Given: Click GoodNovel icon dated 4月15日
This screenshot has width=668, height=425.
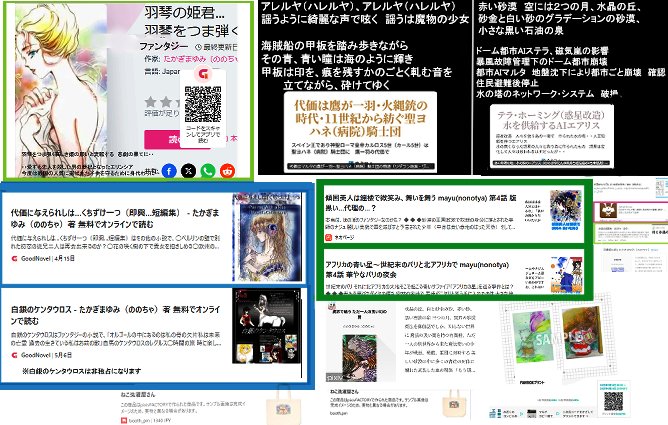Looking at the screenshot, I should [x=14, y=258].
